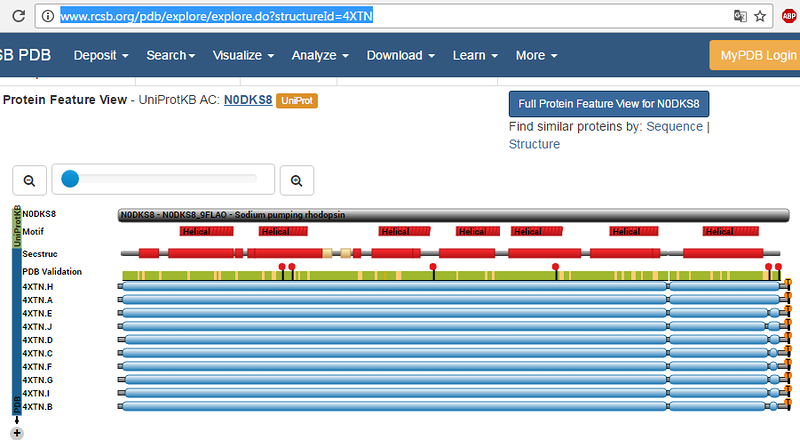The height and width of the screenshot is (440, 800).
Task: Click the zoom slider handle
Action: point(69,180)
